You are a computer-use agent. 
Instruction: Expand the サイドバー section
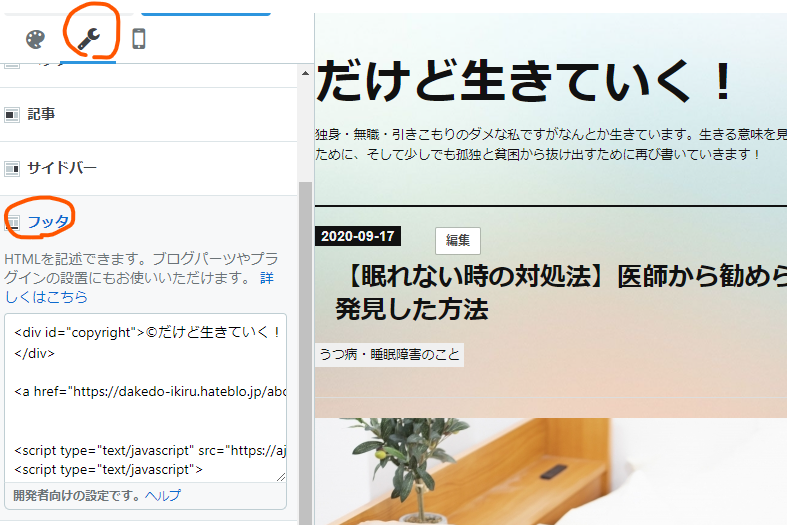149,168
